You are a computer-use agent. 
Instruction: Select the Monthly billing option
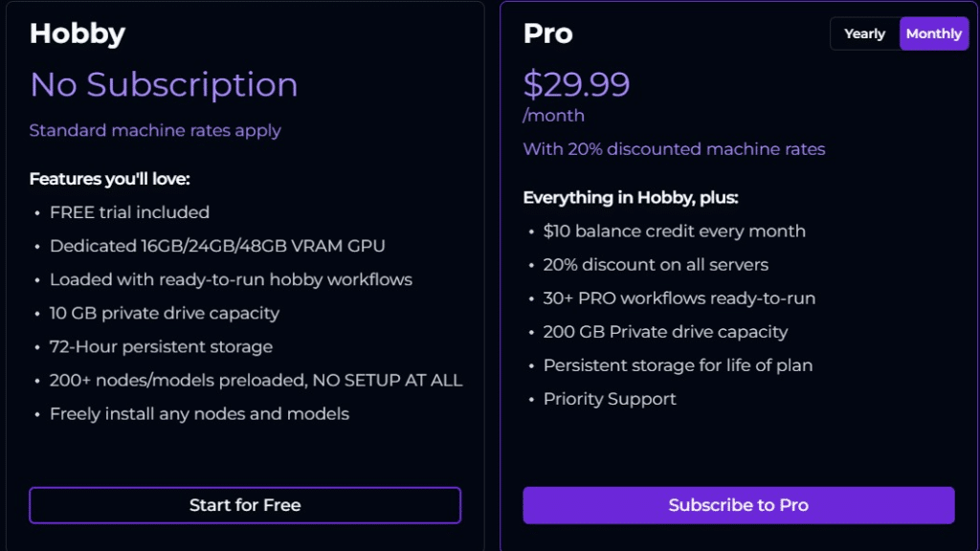pos(934,33)
